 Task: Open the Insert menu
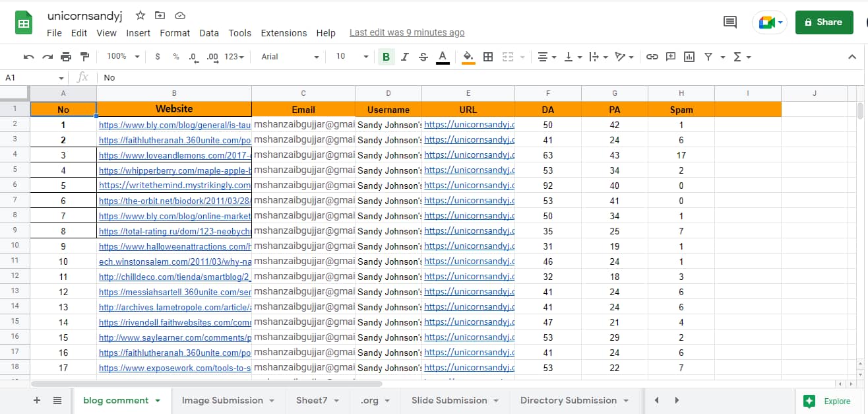(139, 33)
